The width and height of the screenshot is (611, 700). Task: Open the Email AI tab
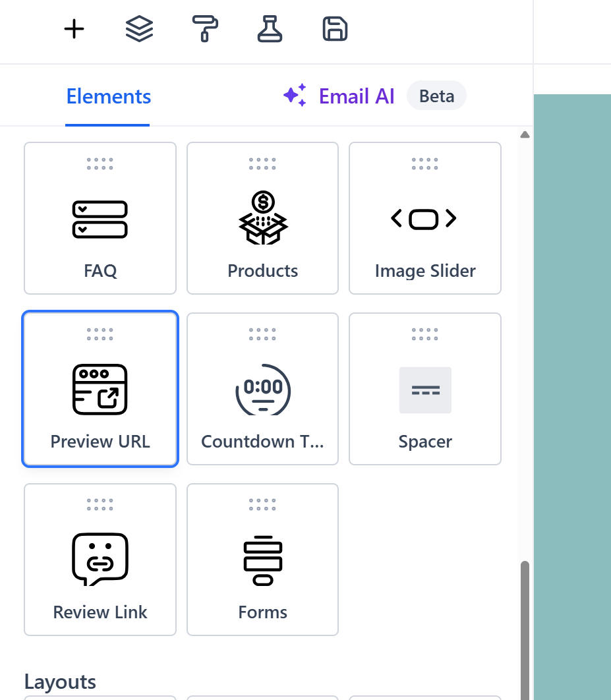tap(356, 96)
